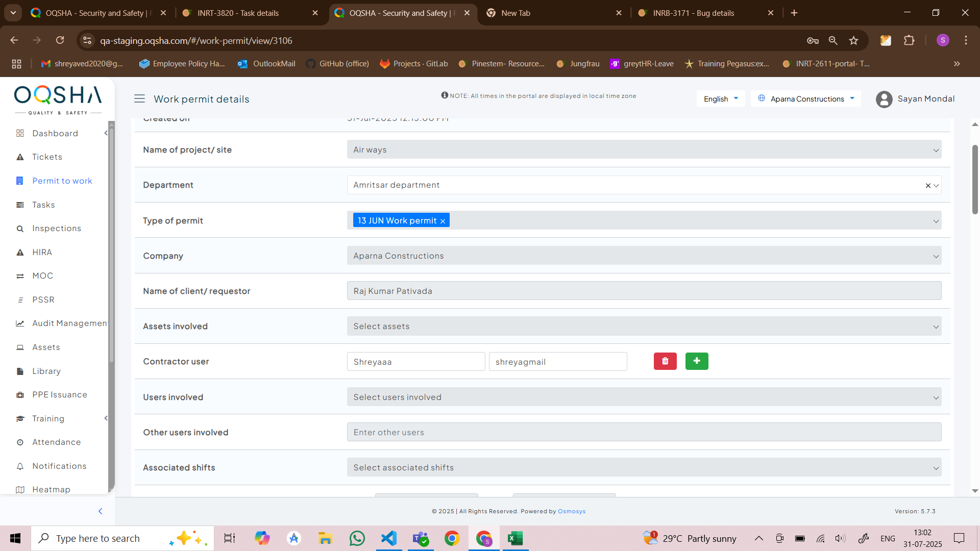Remove the 13 JUN Work permit tag
980x551 pixels.
point(443,221)
